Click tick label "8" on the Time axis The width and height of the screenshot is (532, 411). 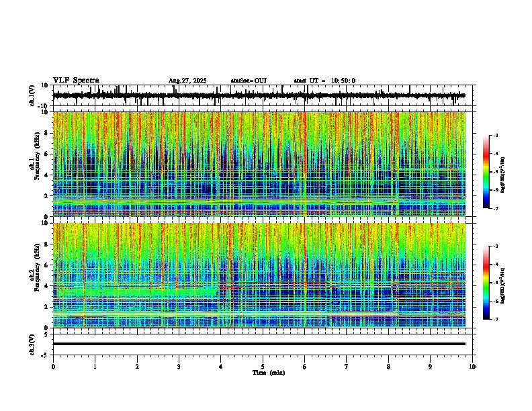(388, 367)
